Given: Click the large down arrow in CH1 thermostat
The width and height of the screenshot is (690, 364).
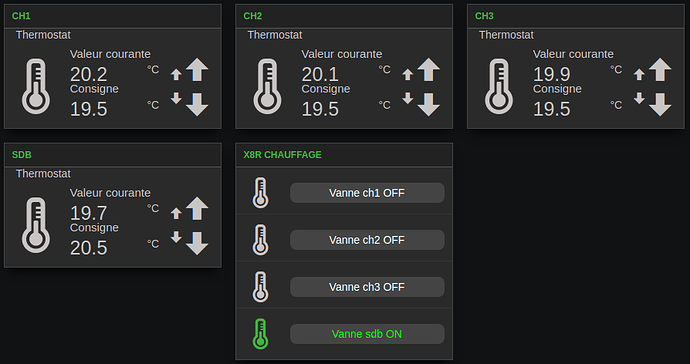Looking at the screenshot, I should (x=197, y=104).
